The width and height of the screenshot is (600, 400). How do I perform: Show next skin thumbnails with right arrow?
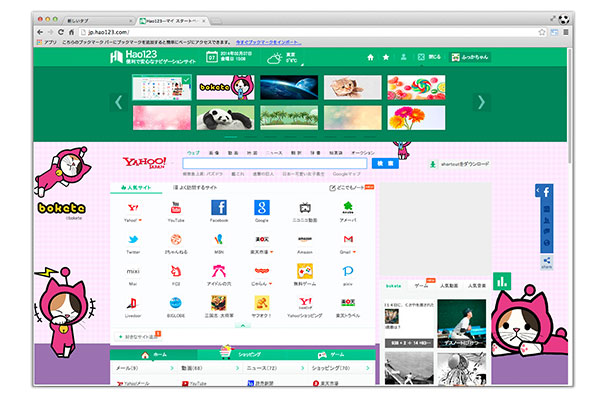tap(481, 102)
